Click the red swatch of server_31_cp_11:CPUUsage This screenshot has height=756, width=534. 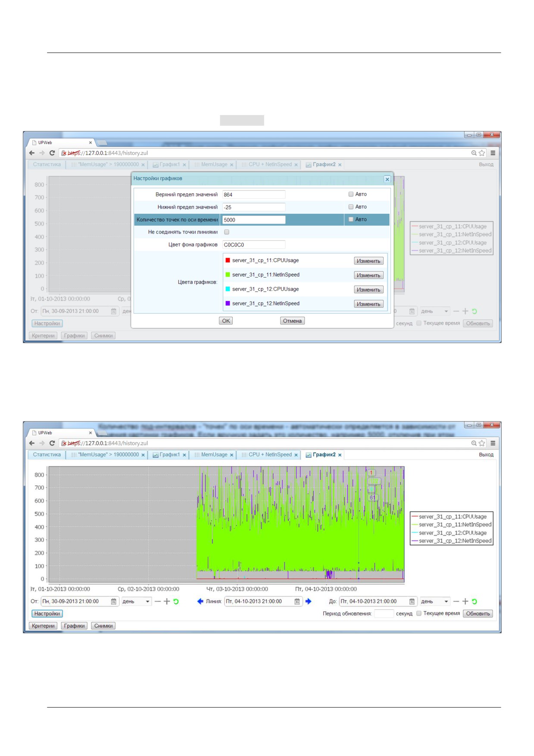(228, 260)
